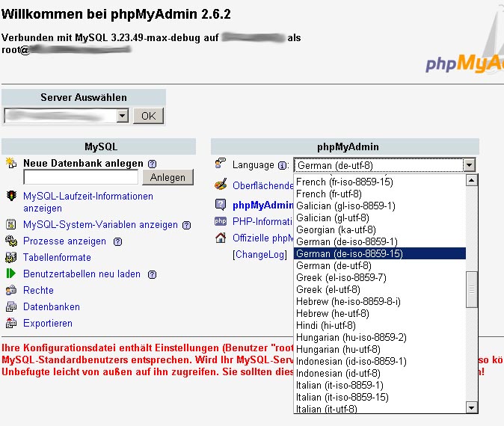Open the Oberflächendesign link
The width and height of the screenshot is (504, 426).
click(x=263, y=185)
